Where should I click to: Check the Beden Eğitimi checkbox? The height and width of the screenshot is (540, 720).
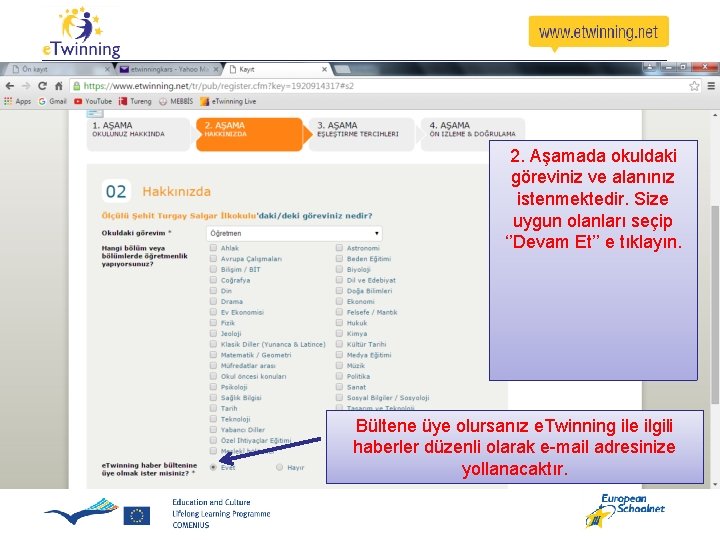339,259
